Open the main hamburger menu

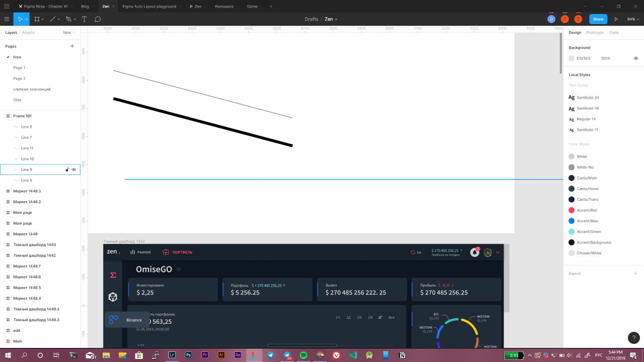pos(7,19)
